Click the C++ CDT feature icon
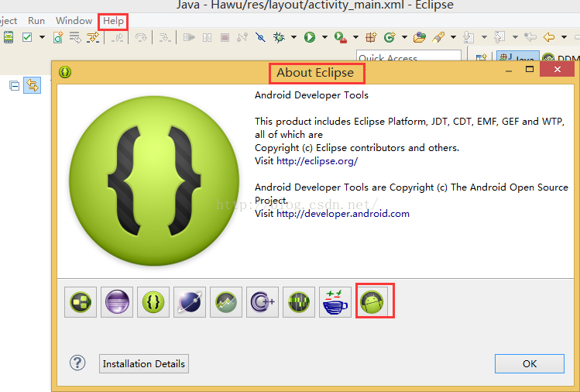 coord(263,302)
